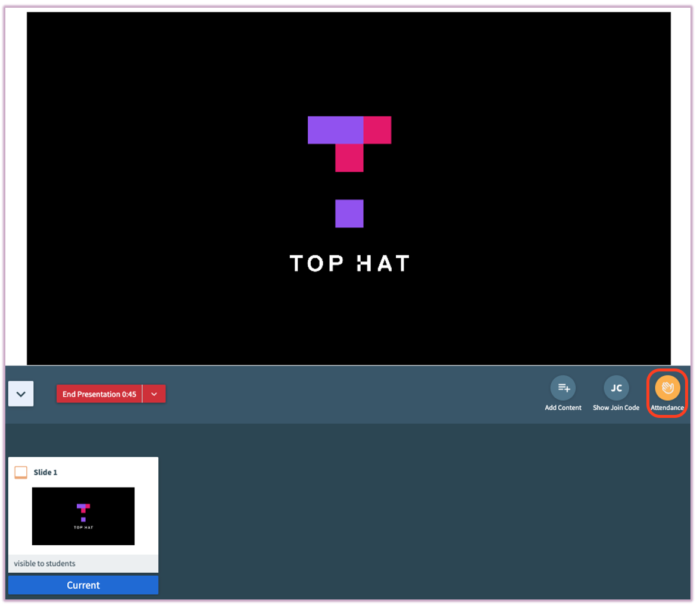
Task: Toggle the 'visible to students' status bar
Action: click(83, 563)
